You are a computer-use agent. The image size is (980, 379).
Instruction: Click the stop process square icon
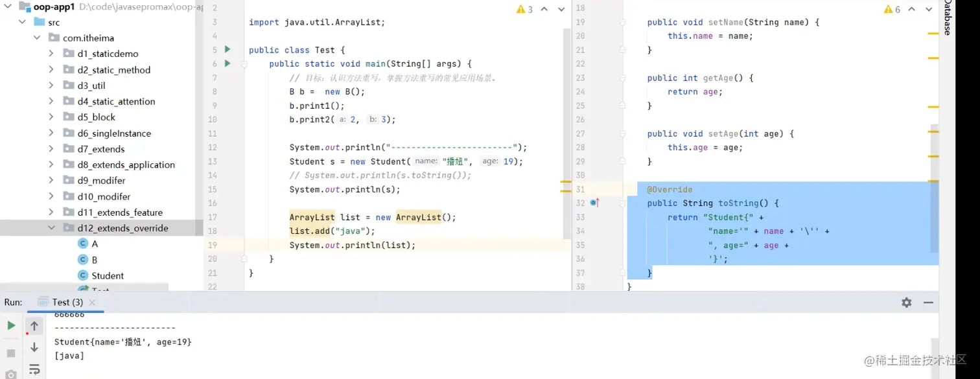click(11, 353)
